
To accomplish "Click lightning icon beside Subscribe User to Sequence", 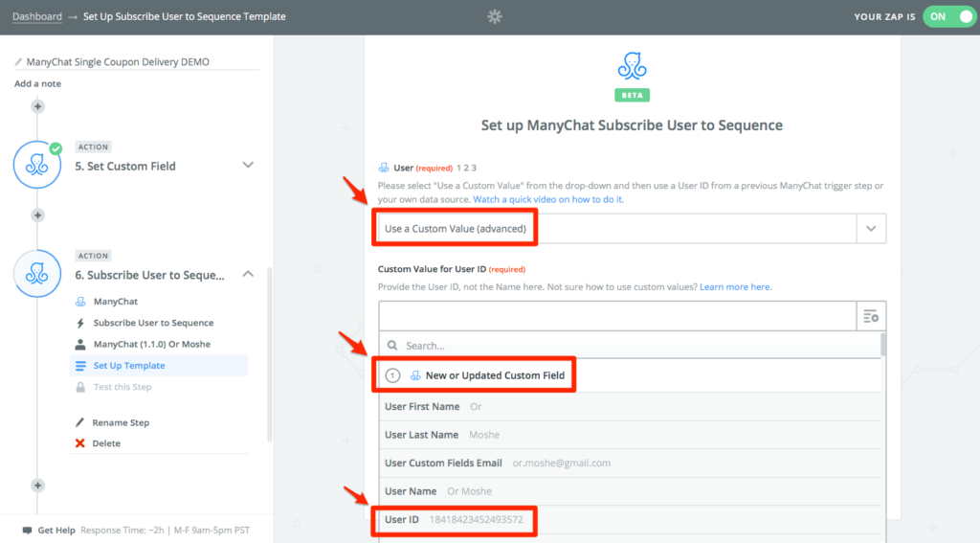I will point(80,324).
